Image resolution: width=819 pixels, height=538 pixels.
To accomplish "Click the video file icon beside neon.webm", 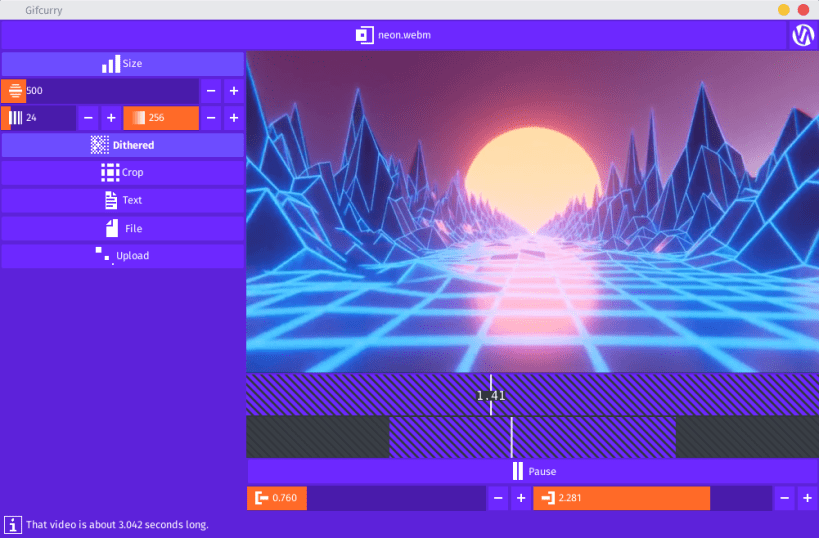I will click(364, 35).
